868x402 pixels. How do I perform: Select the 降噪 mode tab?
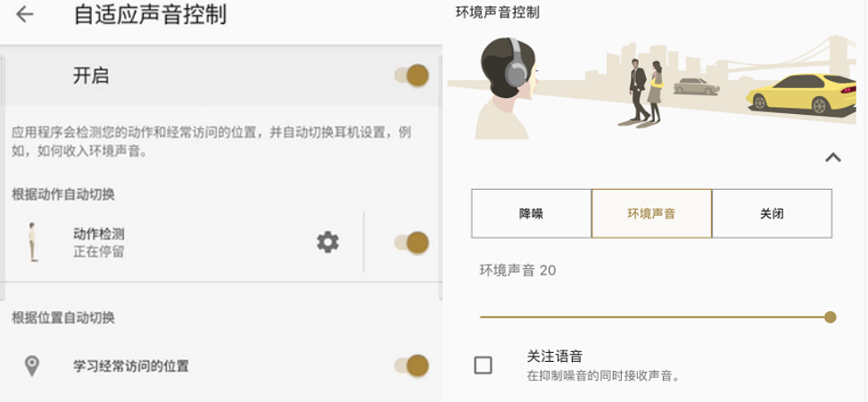coord(531,214)
